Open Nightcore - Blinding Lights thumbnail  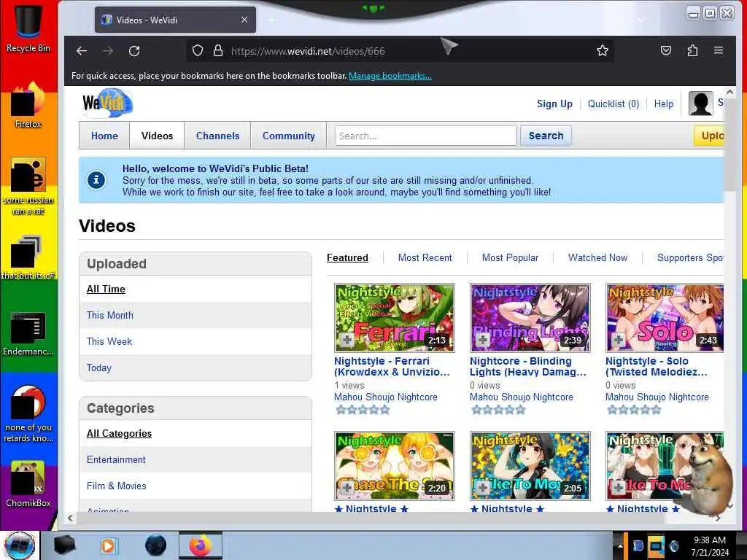[x=530, y=318]
